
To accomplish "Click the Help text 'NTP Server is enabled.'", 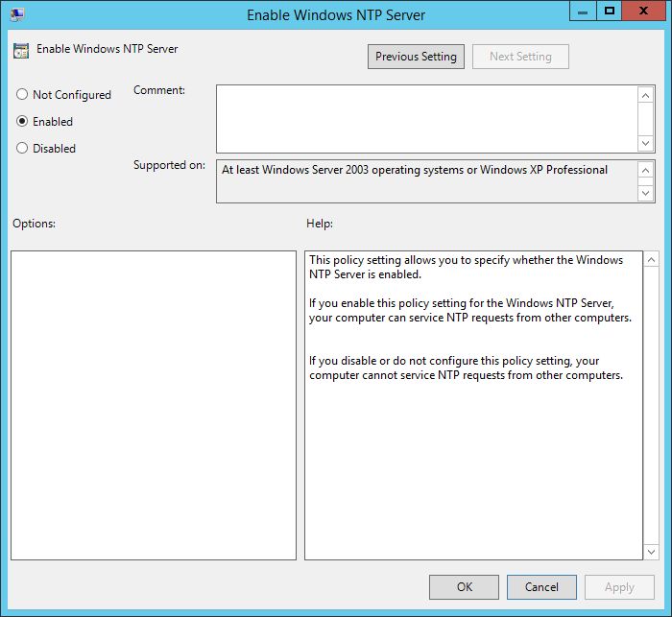I will click(x=365, y=274).
